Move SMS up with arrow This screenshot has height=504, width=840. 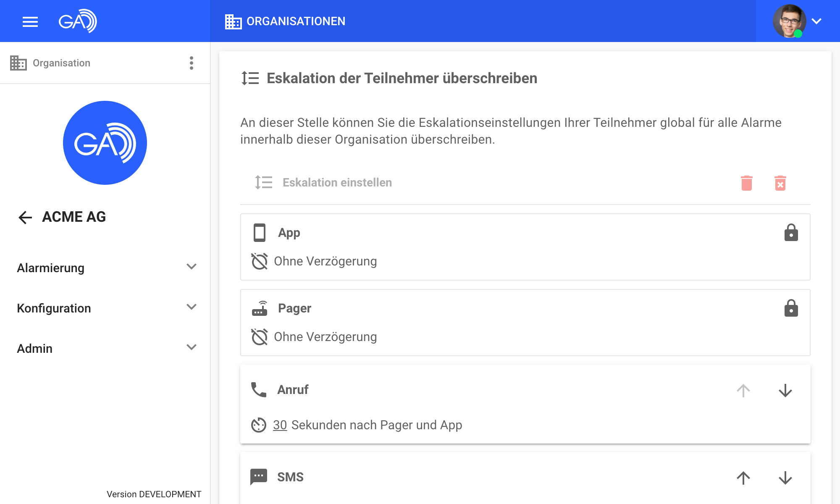tap(743, 478)
